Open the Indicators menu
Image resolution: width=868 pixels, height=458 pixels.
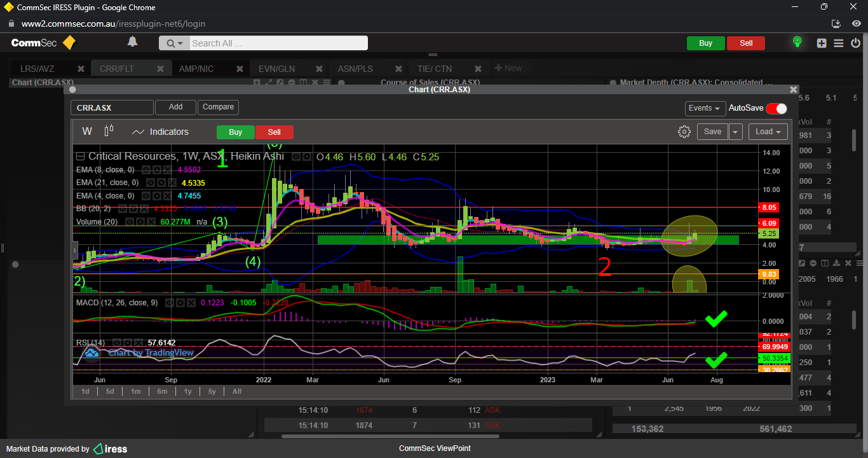pyautogui.click(x=160, y=132)
